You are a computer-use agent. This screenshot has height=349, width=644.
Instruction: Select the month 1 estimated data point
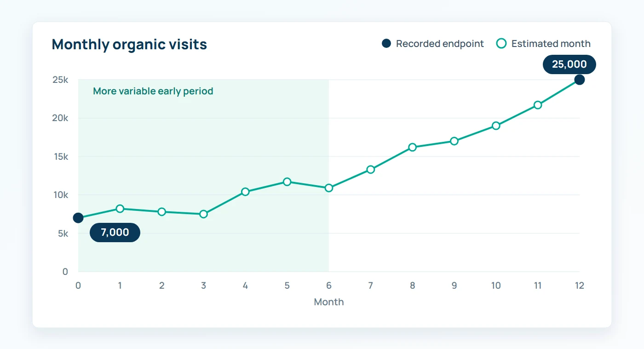coord(120,209)
